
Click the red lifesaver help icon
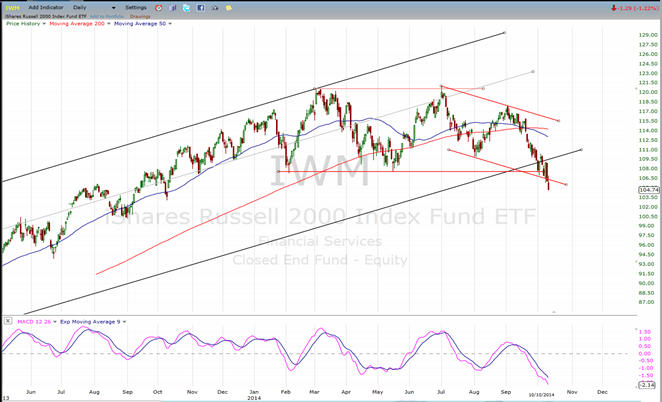point(158,8)
